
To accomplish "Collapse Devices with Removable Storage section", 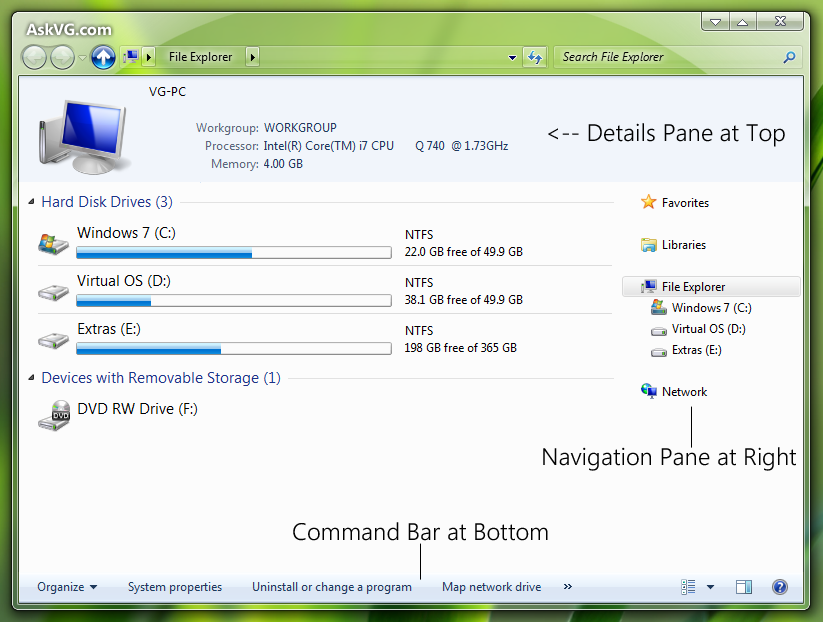I will (30, 378).
